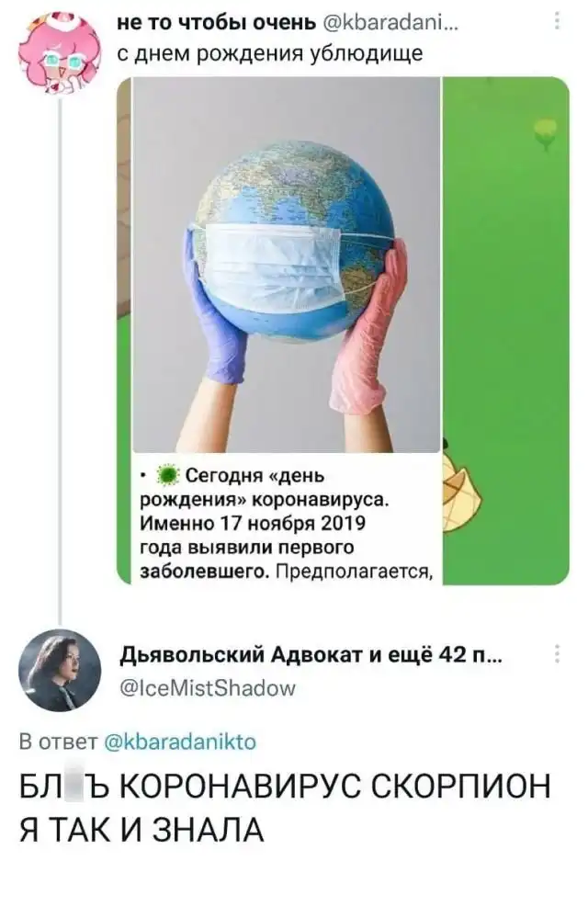Viewport: 588px width, 906px height.
Task: Open the IceMistShadow avatar photo
Action: pyautogui.click(x=60, y=670)
